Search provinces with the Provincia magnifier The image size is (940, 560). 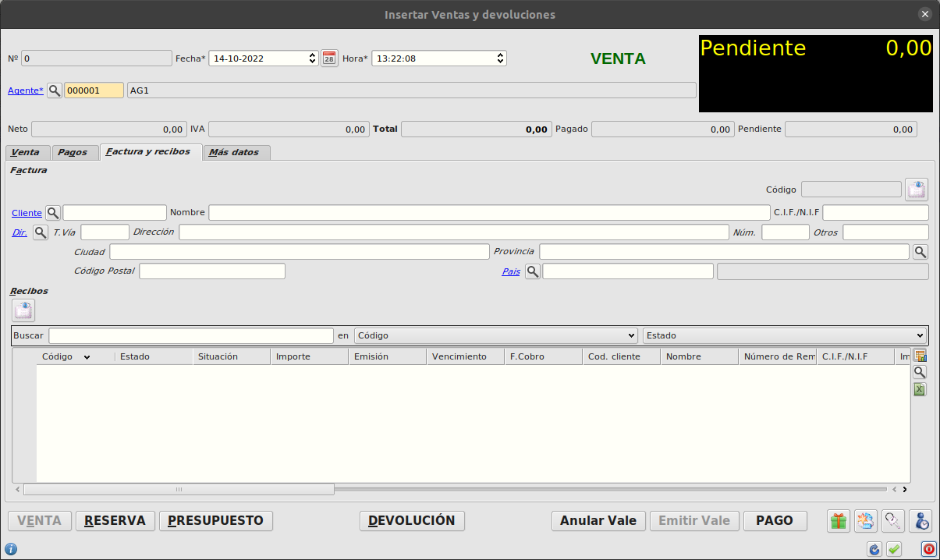click(920, 252)
